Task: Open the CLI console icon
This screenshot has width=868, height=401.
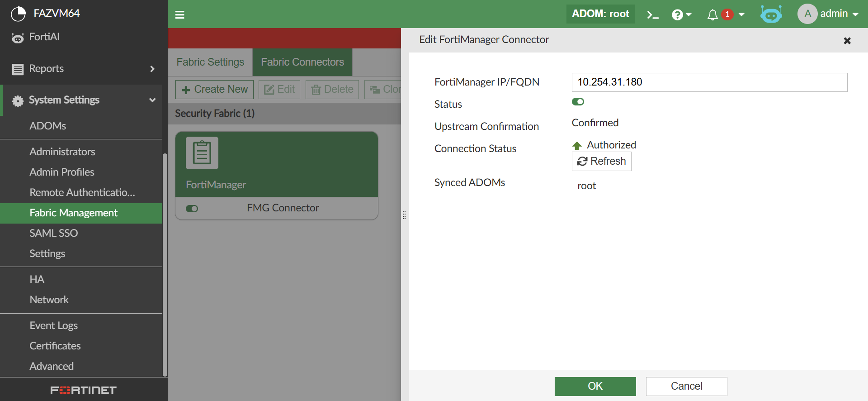Action: tap(652, 15)
